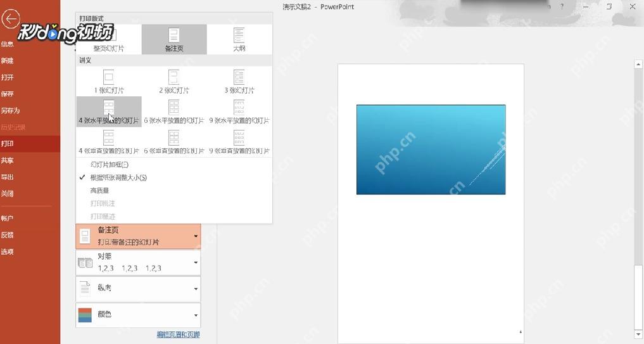Click the preview scrollbar up arrow
This screenshot has width=644, height=344.
click(638, 64)
